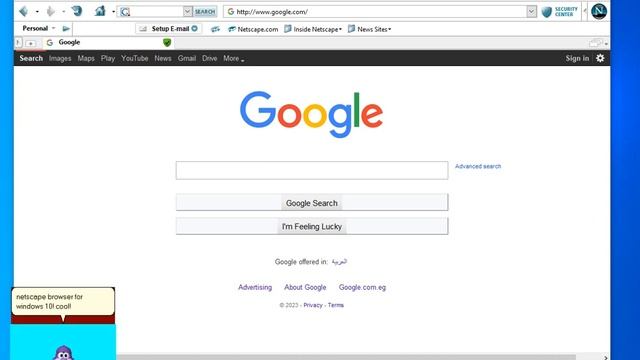Open the Back button history dropdown arrow
This screenshot has width=640, height=360.
click(37, 11)
